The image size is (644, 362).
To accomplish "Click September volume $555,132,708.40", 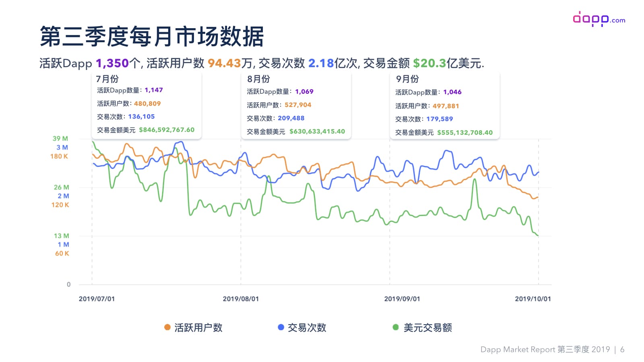I will 465,133.
